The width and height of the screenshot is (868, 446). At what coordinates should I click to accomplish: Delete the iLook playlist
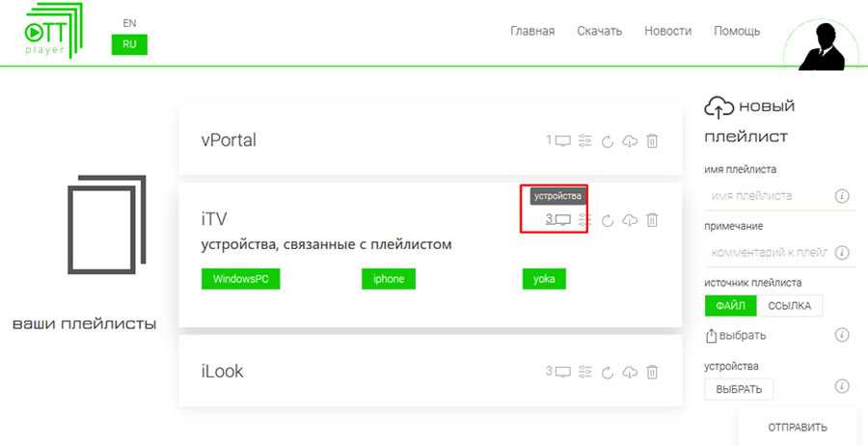(652, 372)
